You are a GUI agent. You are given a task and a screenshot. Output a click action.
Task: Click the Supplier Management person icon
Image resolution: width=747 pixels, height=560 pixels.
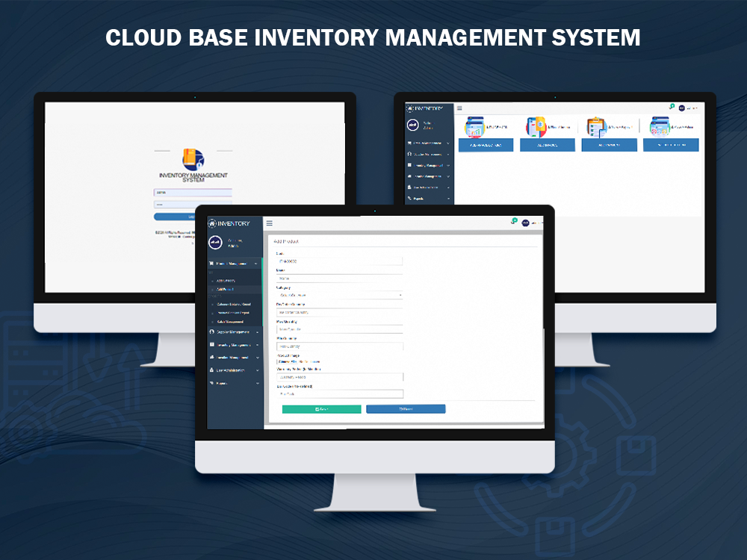coord(211,332)
